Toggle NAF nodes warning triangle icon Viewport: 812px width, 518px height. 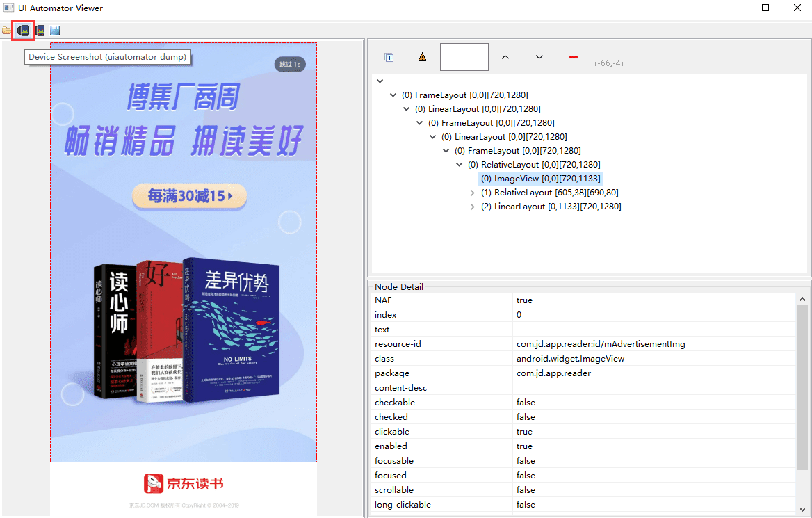point(423,57)
